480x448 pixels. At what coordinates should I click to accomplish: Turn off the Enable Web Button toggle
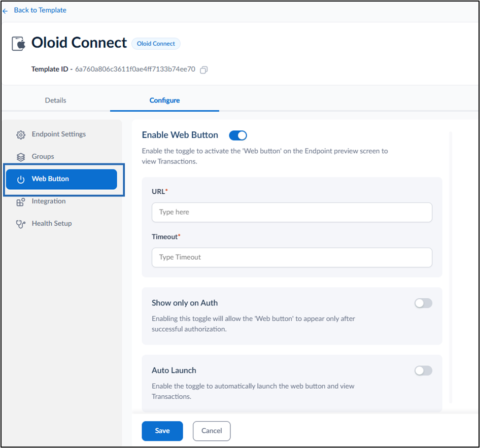point(238,135)
